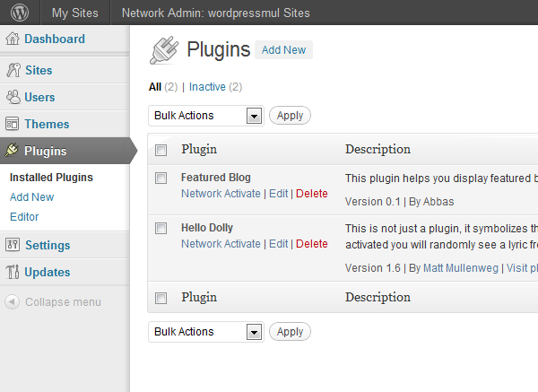Edit the Hello Dolly plugin
This screenshot has height=392, width=538.
tap(279, 244)
